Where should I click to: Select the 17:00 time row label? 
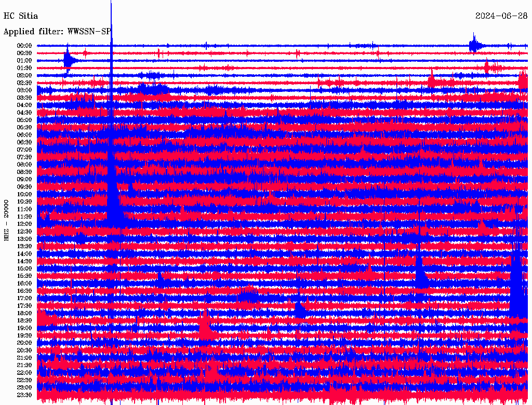tap(24, 299)
